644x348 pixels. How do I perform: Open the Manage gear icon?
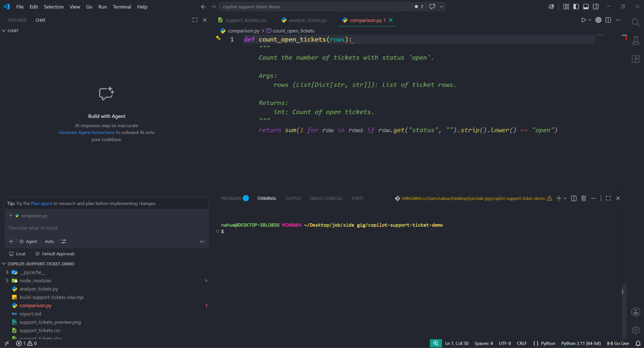pyautogui.click(x=636, y=330)
